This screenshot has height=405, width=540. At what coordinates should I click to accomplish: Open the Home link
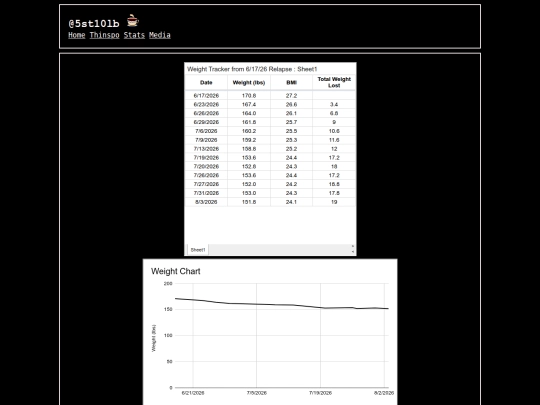tap(77, 35)
